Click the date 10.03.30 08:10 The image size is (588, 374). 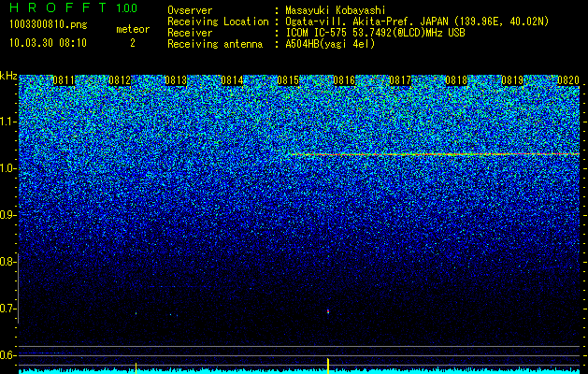tap(48, 43)
